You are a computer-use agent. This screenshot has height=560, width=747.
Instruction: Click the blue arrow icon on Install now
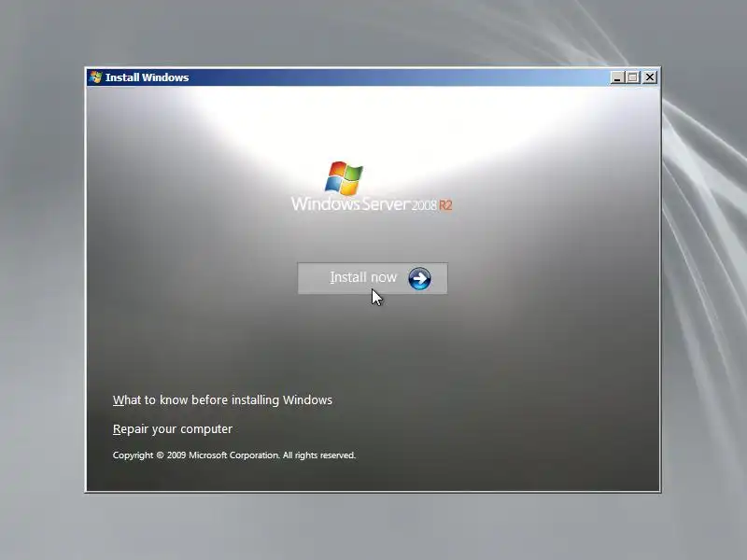pyautogui.click(x=419, y=278)
